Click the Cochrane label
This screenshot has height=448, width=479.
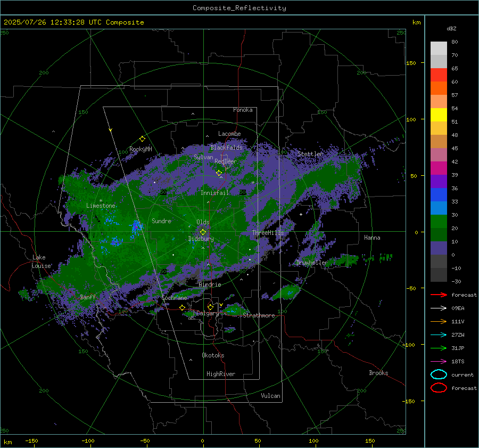tap(174, 298)
